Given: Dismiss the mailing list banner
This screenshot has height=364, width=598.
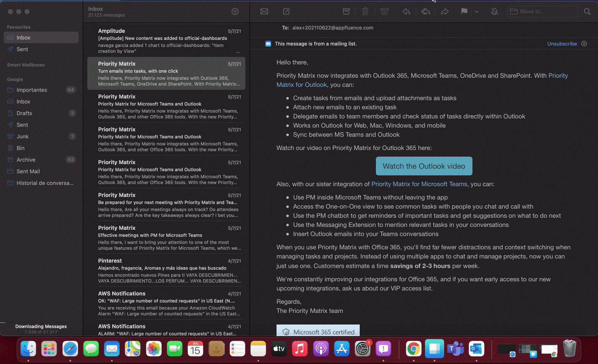Looking at the screenshot, I should (584, 44).
